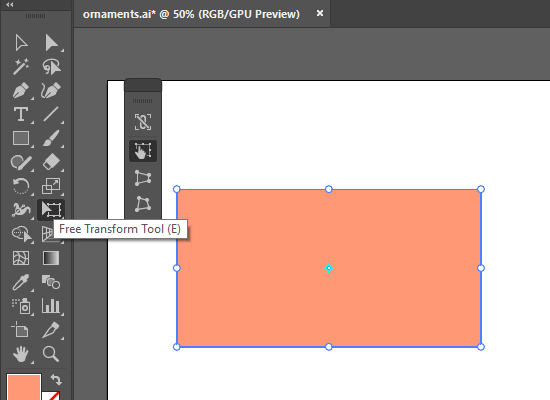
Task: Click the Stroke swatch with none
Action: [51, 396]
